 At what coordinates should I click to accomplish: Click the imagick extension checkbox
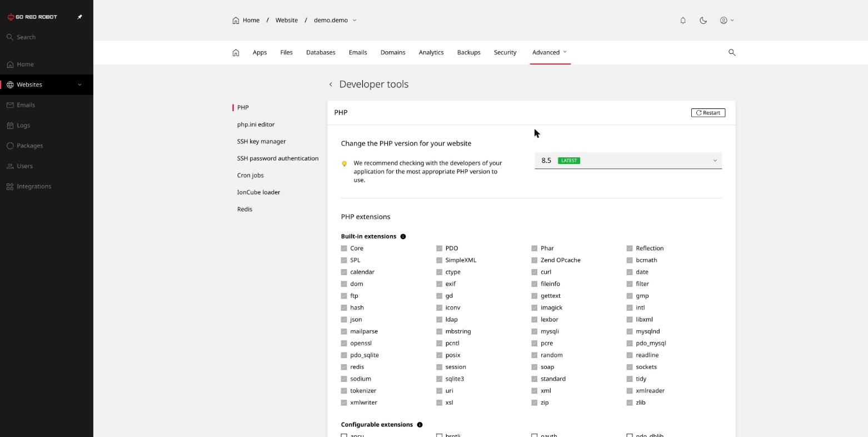(x=534, y=307)
